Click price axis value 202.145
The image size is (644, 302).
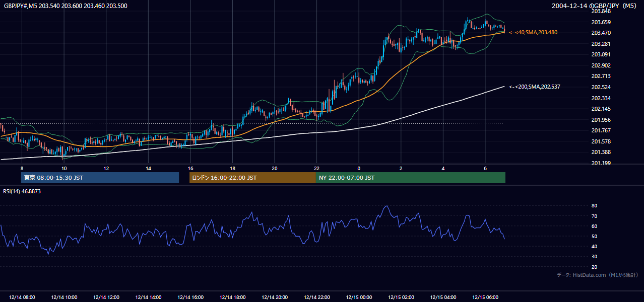point(600,109)
